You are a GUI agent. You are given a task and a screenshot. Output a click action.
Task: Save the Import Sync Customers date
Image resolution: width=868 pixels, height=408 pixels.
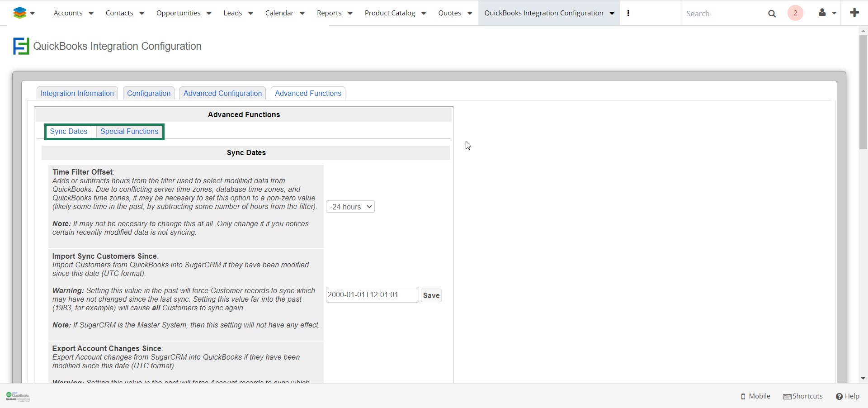[x=431, y=295]
